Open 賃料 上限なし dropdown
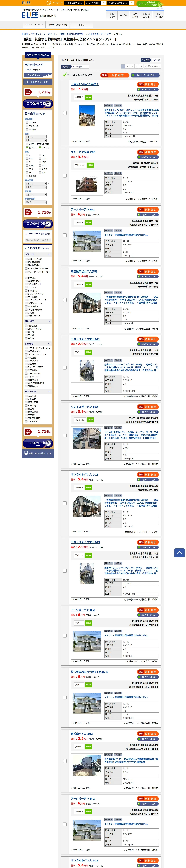Screen dimensions: 186x868 pyautogui.click(x=36, y=140)
